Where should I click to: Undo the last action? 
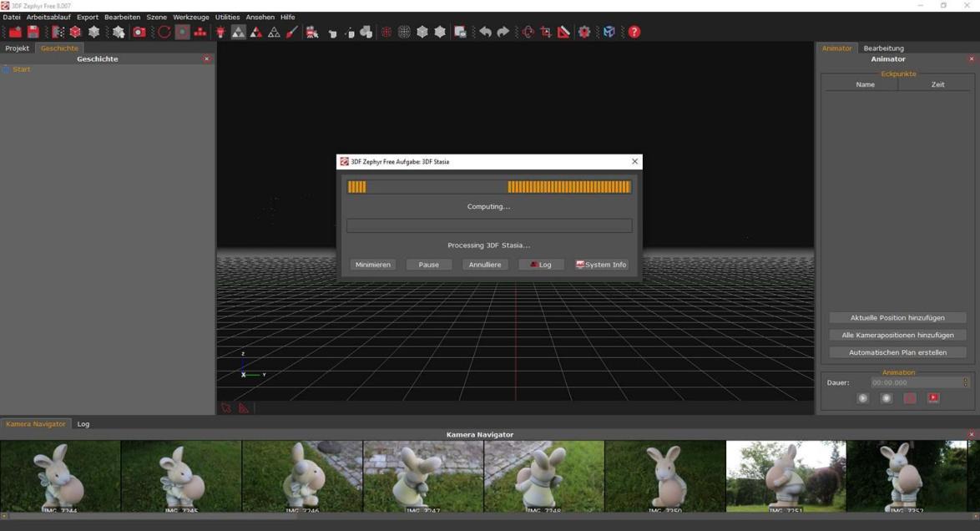[486, 32]
